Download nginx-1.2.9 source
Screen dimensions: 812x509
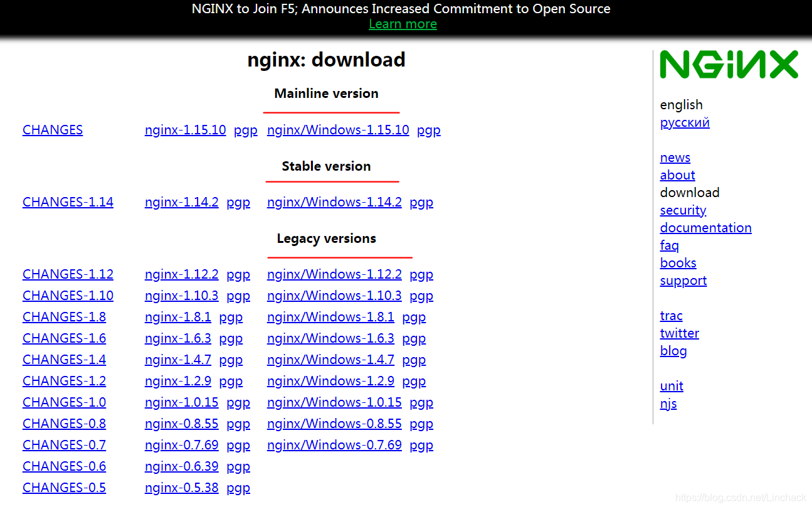pyautogui.click(x=177, y=381)
